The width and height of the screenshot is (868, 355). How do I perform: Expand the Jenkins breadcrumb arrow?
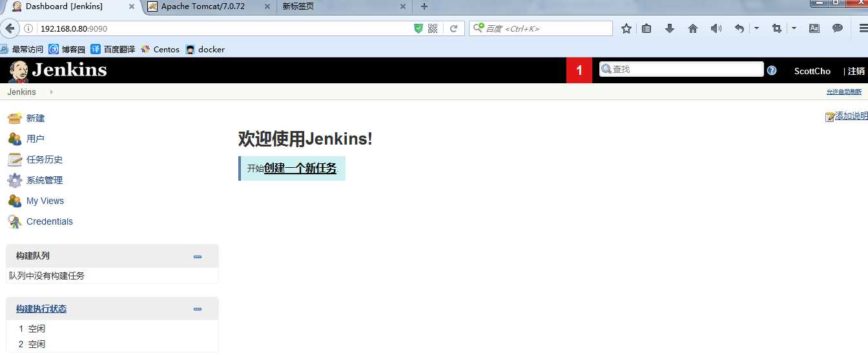coord(51,92)
